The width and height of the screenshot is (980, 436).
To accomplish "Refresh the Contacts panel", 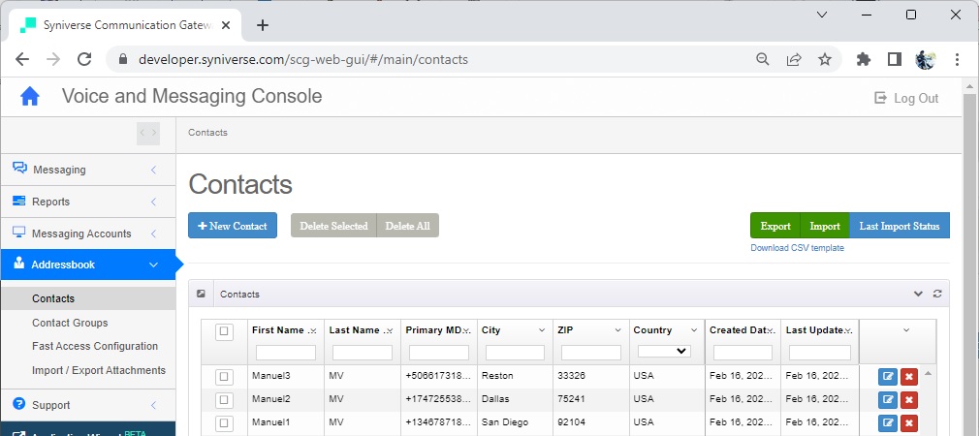I will 937,294.
